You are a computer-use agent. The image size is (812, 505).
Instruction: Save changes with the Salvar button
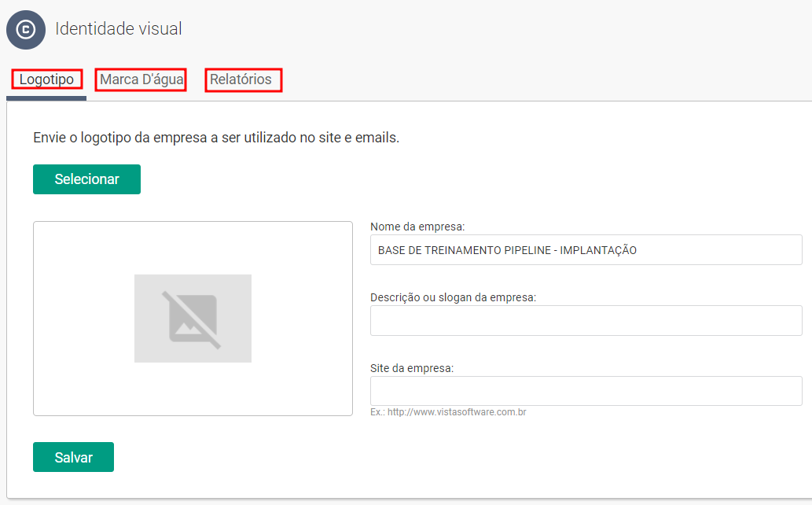tap(73, 457)
